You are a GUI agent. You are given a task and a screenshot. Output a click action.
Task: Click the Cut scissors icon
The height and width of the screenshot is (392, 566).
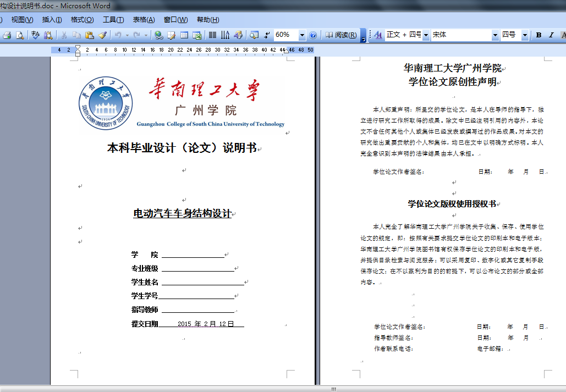pos(64,35)
